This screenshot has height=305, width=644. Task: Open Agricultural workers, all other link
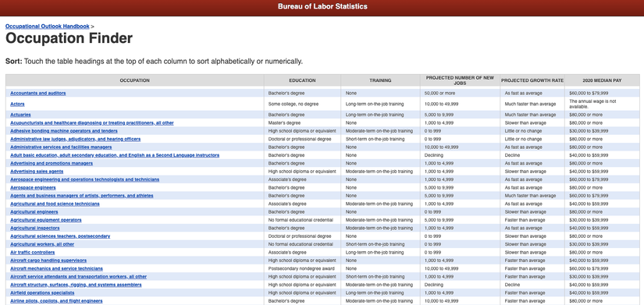click(x=42, y=244)
